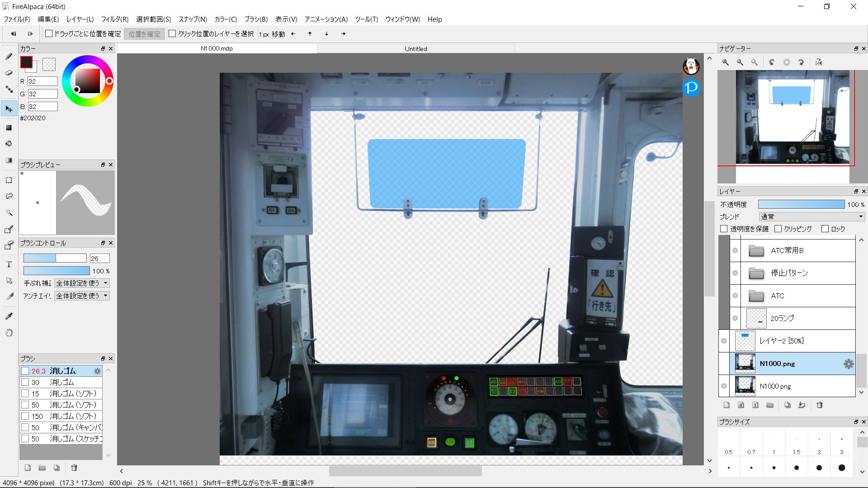Select the Bucket fill tool
Image resolution: width=868 pixels, height=488 pixels.
(x=9, y=144)
